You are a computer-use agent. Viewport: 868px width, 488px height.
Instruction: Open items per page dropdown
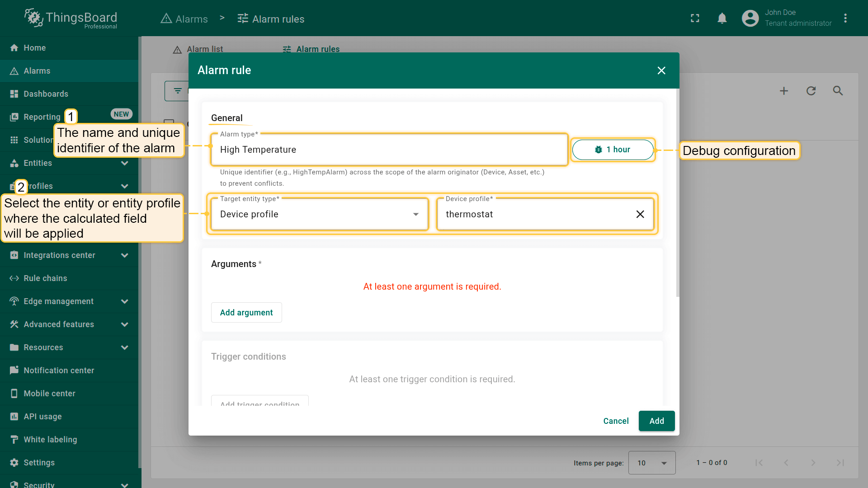(651, 463)
